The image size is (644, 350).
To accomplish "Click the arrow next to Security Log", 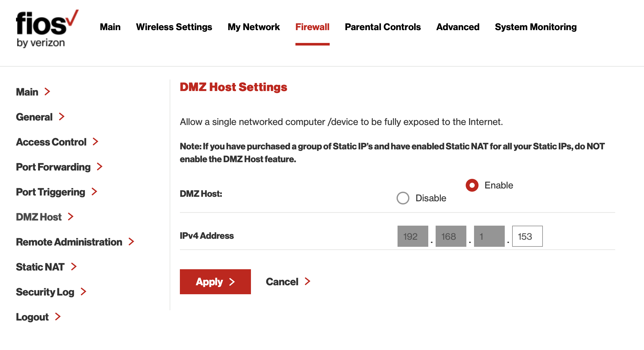I will coord(84,292).
